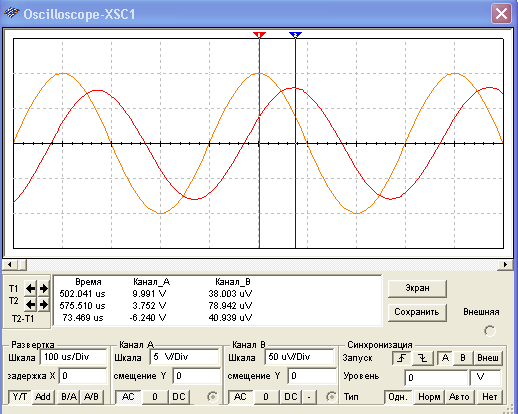Click the blue T2 cursor marker
This screenshot has height=414, width=518.
coord(295,35)
